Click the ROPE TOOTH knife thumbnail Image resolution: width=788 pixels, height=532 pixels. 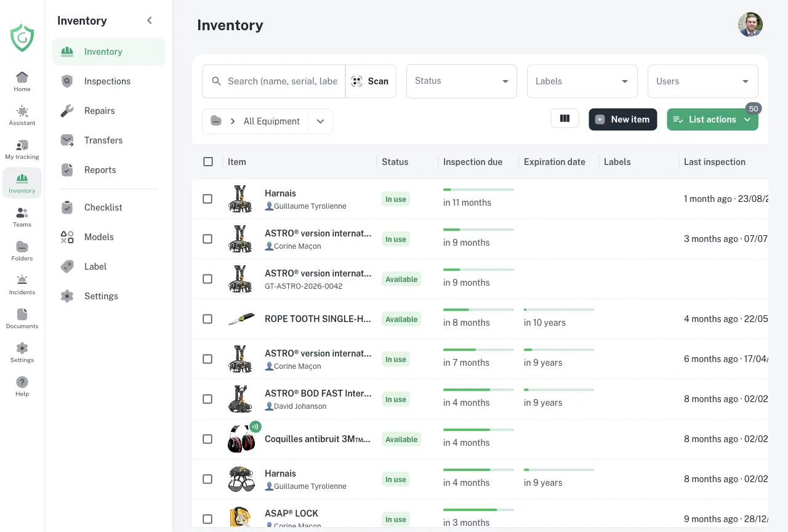point(241,319)
